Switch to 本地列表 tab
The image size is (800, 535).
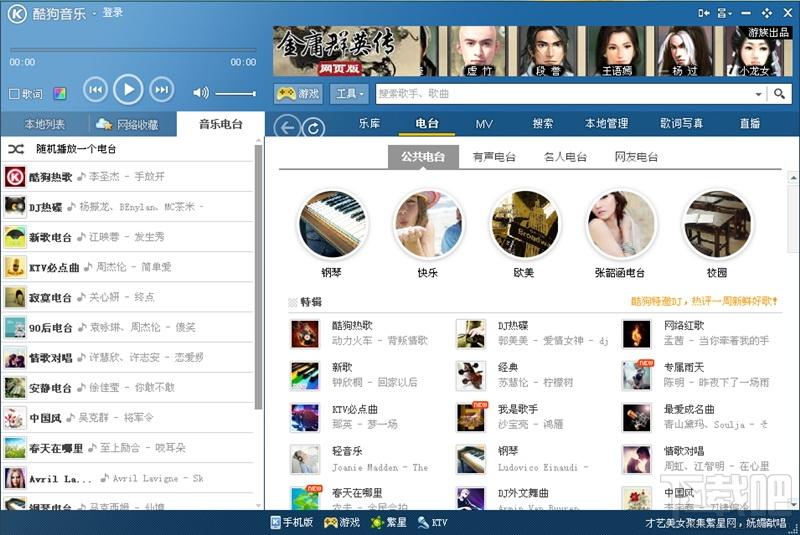pos(45,124)
